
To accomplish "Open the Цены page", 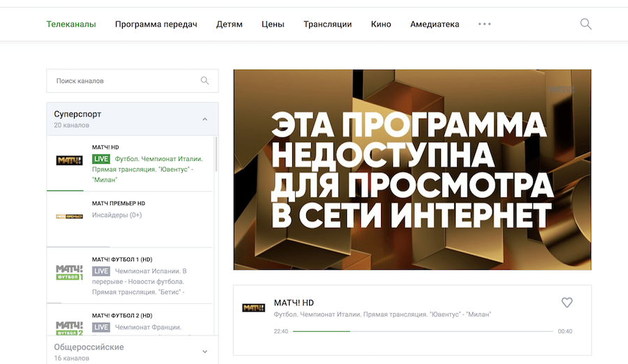I will coord(273,24).
